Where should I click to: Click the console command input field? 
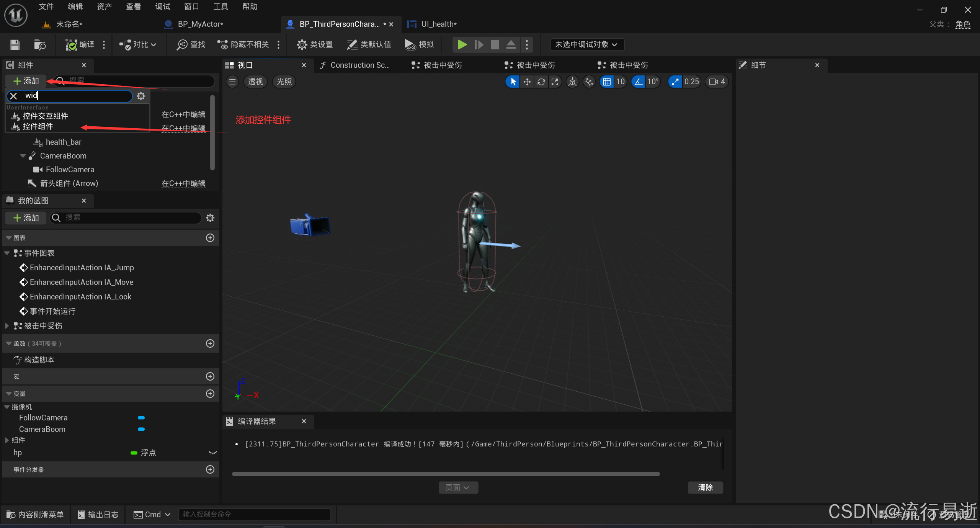[x=254, y=514]
